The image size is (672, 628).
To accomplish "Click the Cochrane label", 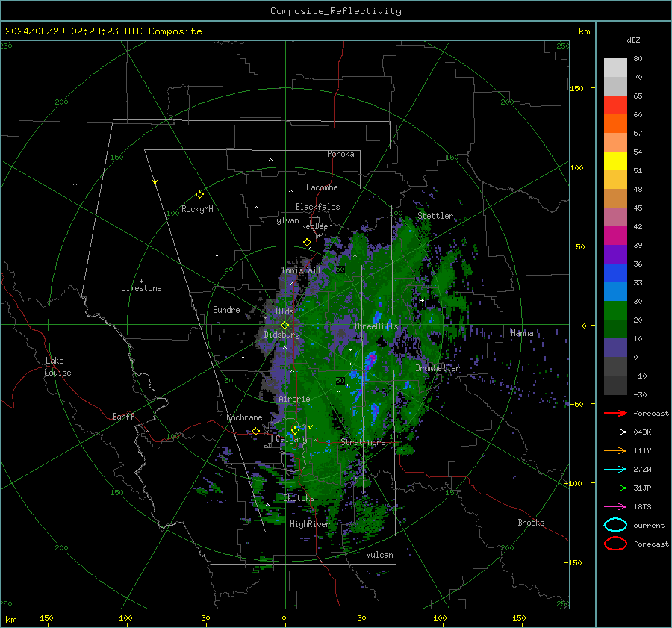I will [x=244, y=417].
